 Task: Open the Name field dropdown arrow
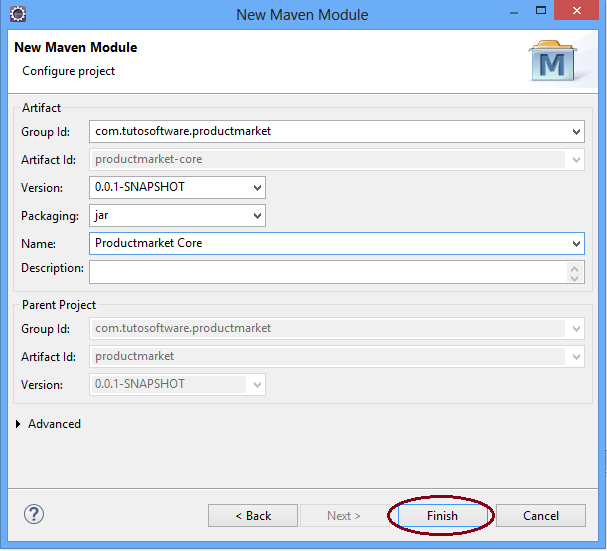point(576,243)
